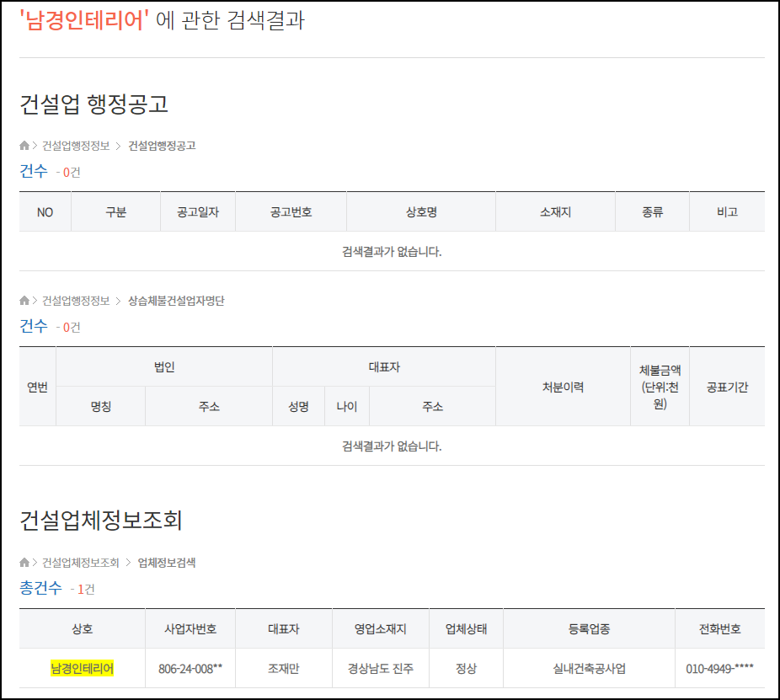Click search keyword '남경인테리어' in page title
The width and height of the screenshot is (780, 700).
coord(84,20)
